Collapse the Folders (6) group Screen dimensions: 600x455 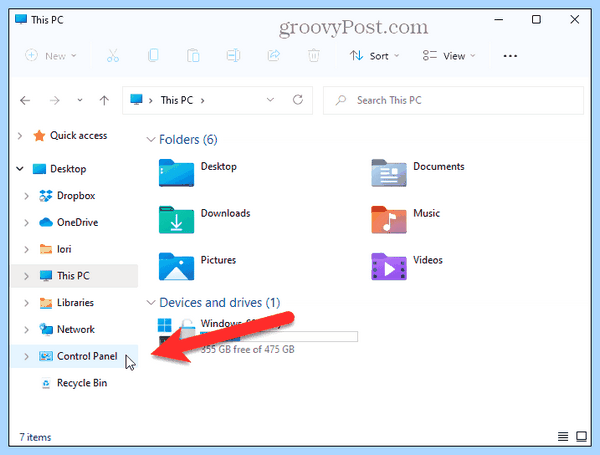pos(151,139)
